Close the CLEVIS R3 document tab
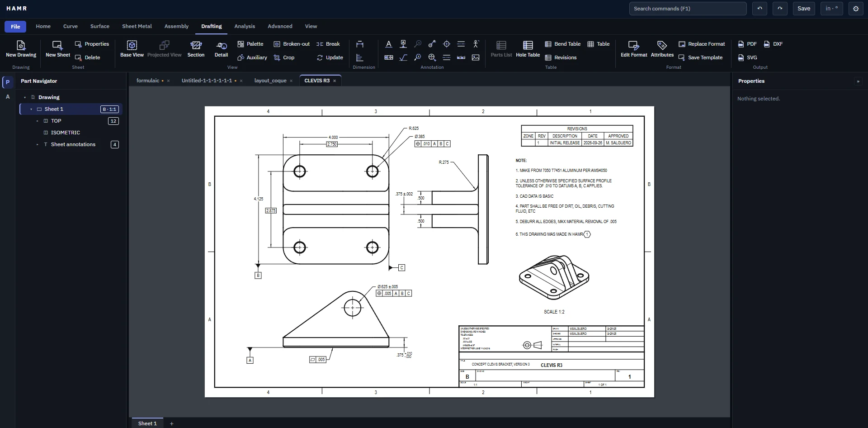Image resolution: width=868 pixels, height=428 pixels. [x=335, y=81]
